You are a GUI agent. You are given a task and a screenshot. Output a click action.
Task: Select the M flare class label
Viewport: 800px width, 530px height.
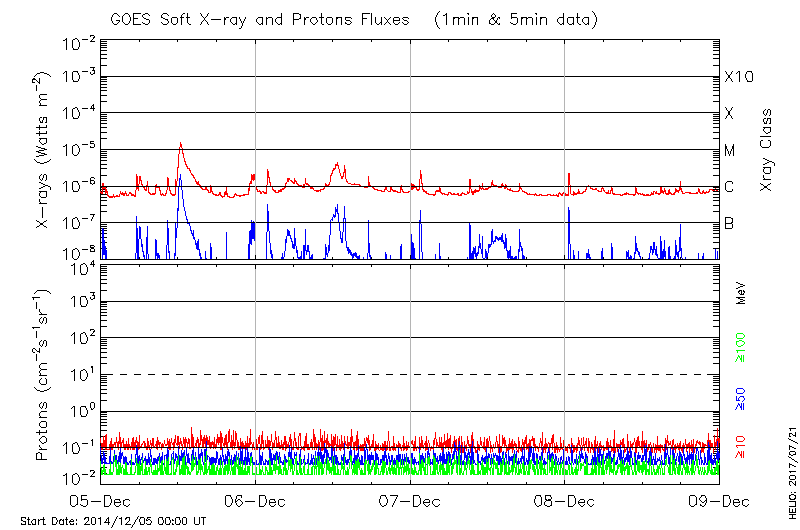click(730, 150)
